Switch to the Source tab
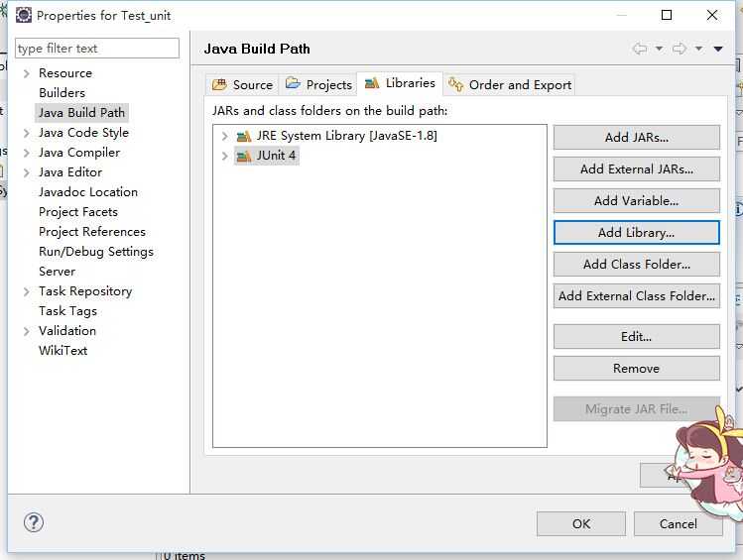Screen dimensions: 743x560 tap(242, 84)
